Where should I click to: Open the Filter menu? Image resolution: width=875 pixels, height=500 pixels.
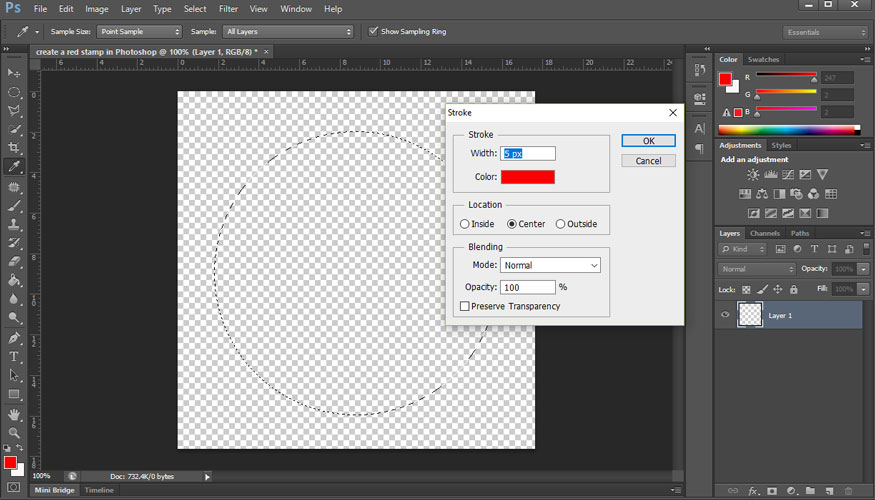[228, 9]
